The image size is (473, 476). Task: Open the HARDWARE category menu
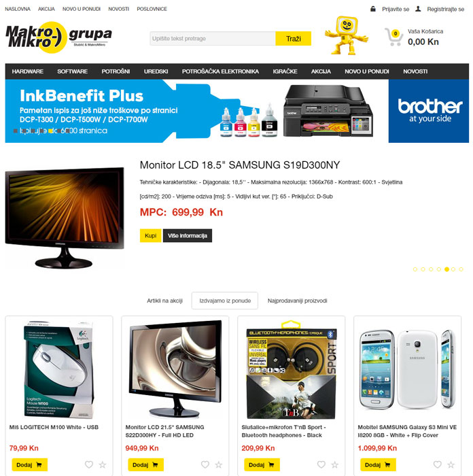coord(28,71)
